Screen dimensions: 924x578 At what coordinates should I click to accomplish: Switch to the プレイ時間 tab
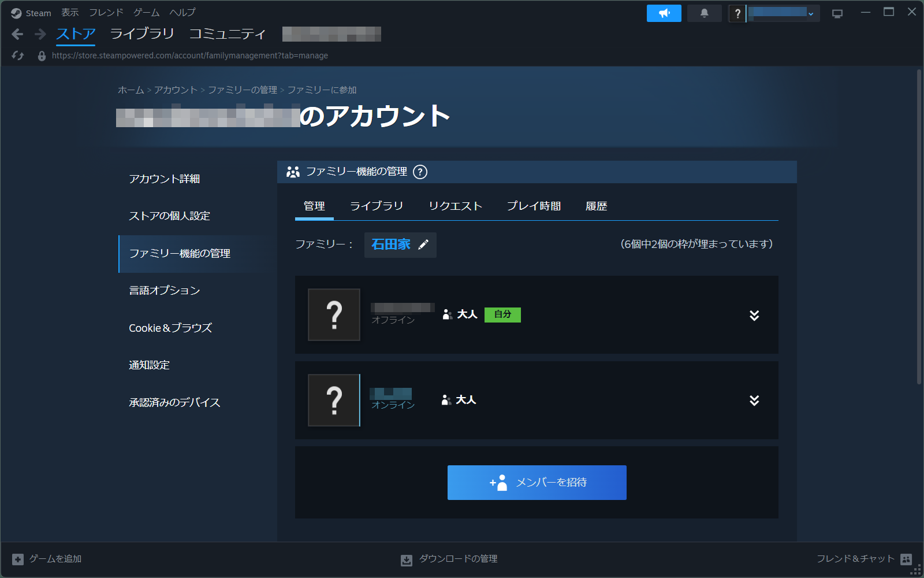pyautogui.click(x=534, y=206)
